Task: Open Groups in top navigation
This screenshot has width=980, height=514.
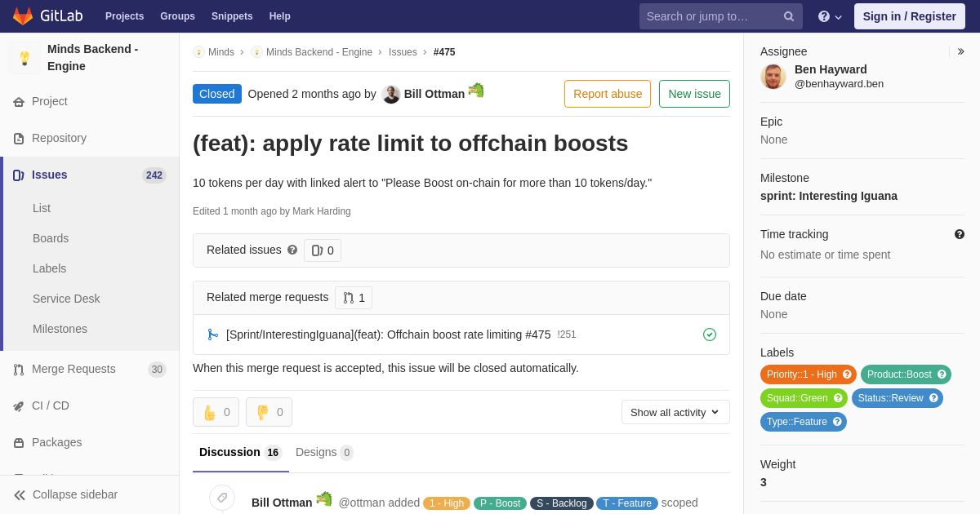Action: (177, 16)
